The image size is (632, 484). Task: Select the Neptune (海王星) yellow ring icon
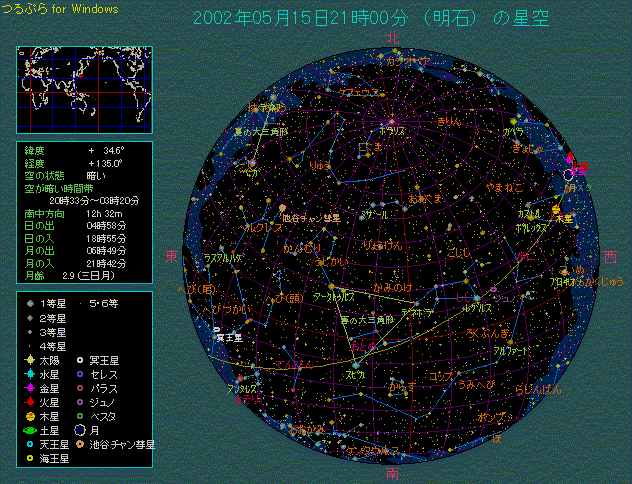tap(31, 458)
